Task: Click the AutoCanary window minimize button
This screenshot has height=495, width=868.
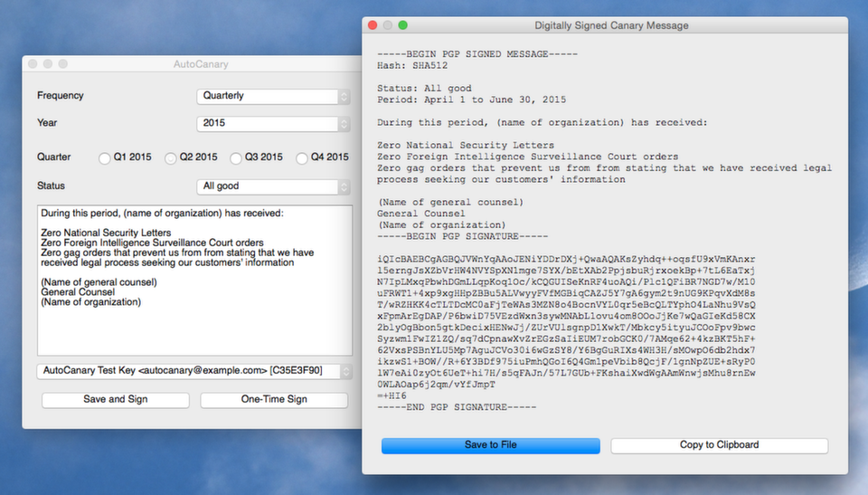Action: click(48, 64)
